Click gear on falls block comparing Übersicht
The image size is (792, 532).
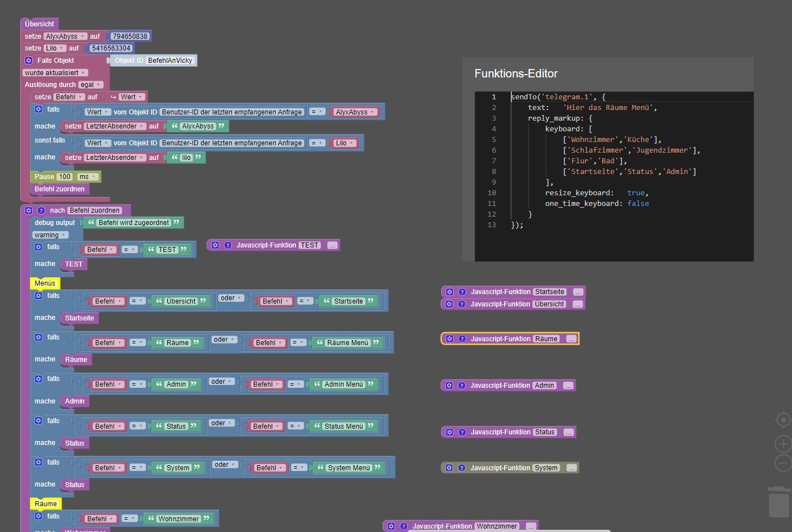39,296
